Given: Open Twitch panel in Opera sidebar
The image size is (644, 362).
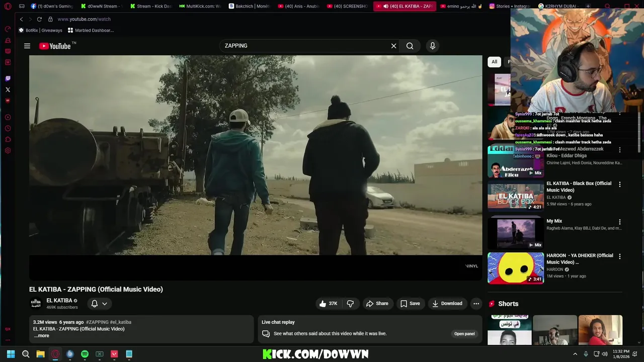Looking at the screenshot, I should 8,78.
